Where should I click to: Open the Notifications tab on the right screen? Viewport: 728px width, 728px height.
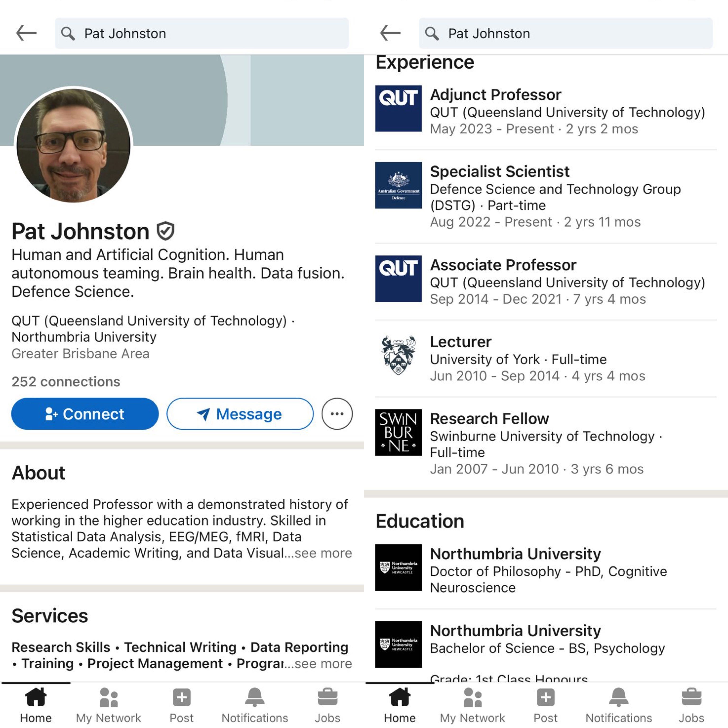pyautogui.click(x=619, y=705)
